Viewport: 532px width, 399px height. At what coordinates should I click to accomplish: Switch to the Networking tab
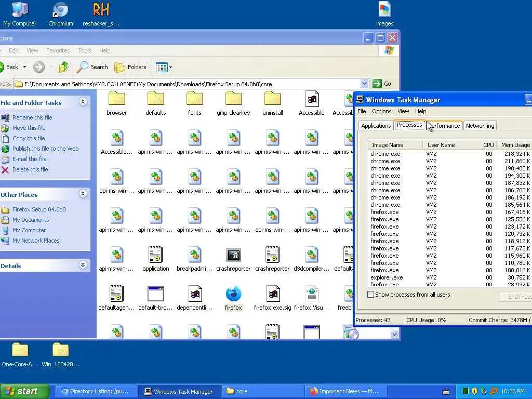click(x=480, y=126)
